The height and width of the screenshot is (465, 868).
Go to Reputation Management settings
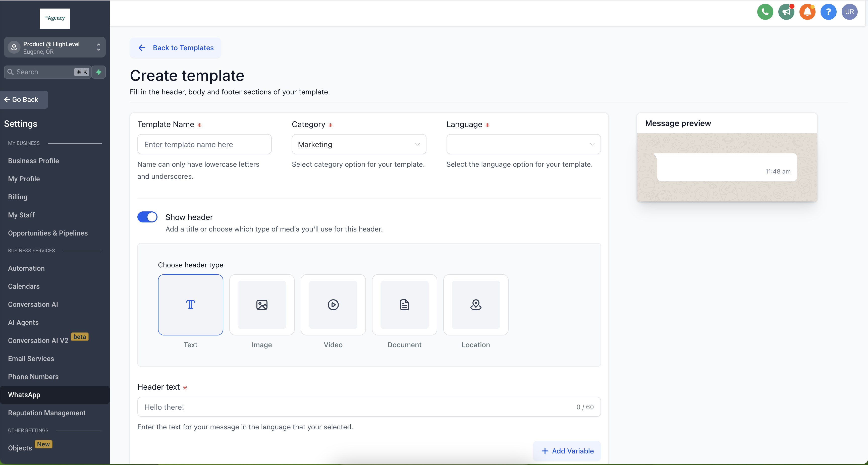point(47,413)
